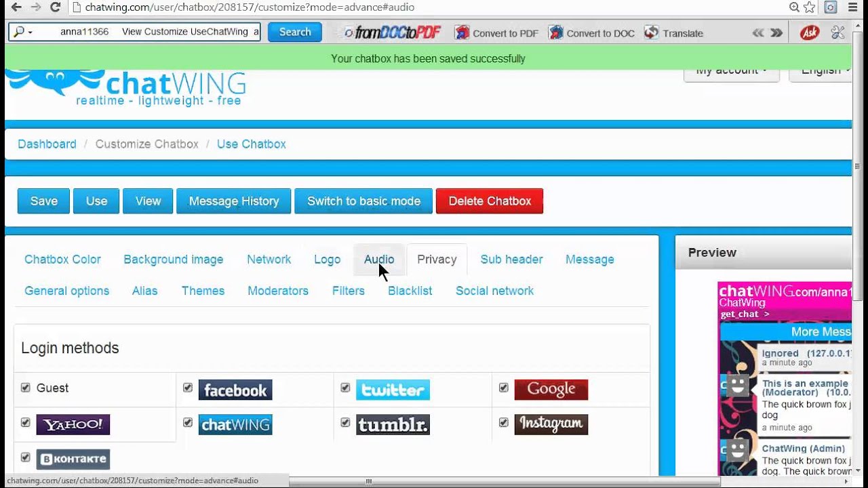The width and height of the screenshot is (868, 488).
Task: Click the zoom magnifier icon in the address bar
Action: coord(794,7)
